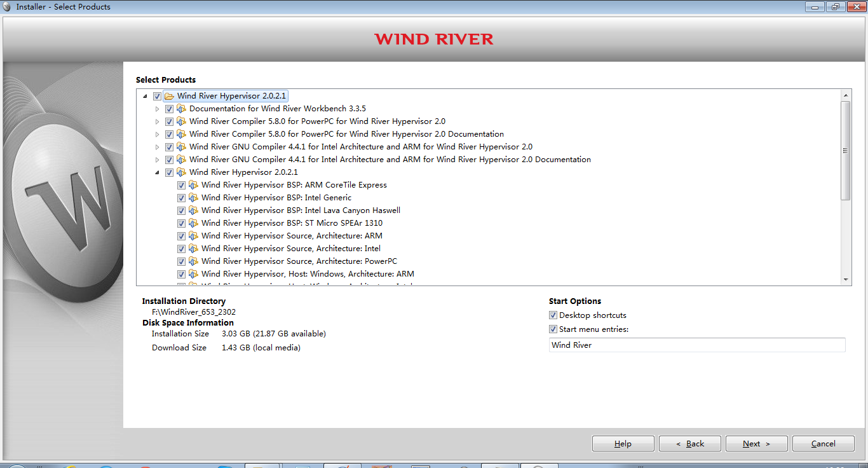Click icon beside BSP: ST Micro SPEAr 1310
This screenshot has height=468, width=868.
[193, 223]
